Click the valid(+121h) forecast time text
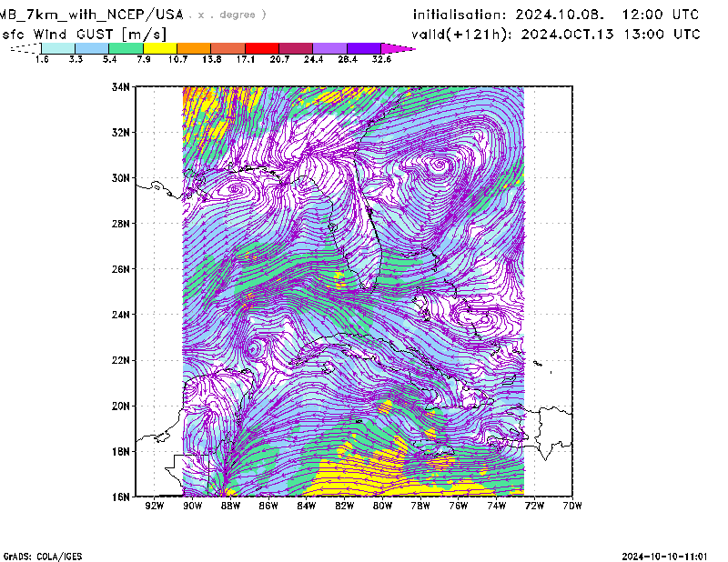The width and height of the screenshot is (728, 562). coord(556,35)
